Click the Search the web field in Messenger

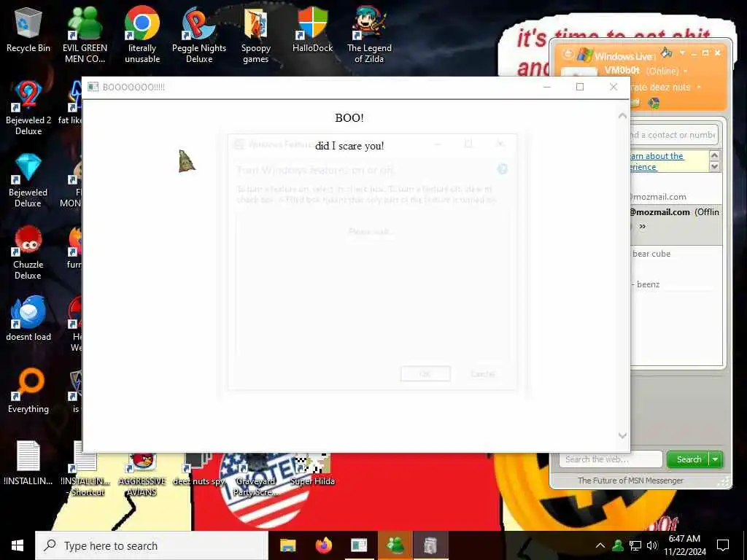(x=611, y=459)
